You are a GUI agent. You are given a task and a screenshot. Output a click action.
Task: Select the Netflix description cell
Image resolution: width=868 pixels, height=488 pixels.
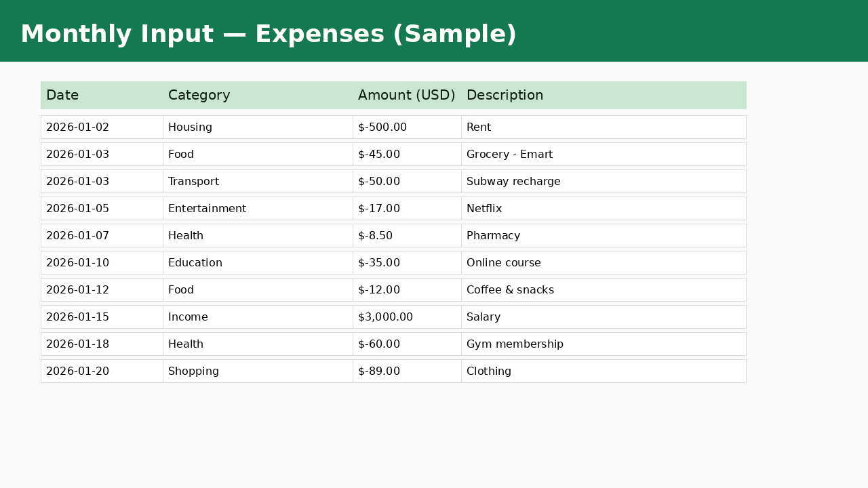pyautogui.click(x=484, y=209)
